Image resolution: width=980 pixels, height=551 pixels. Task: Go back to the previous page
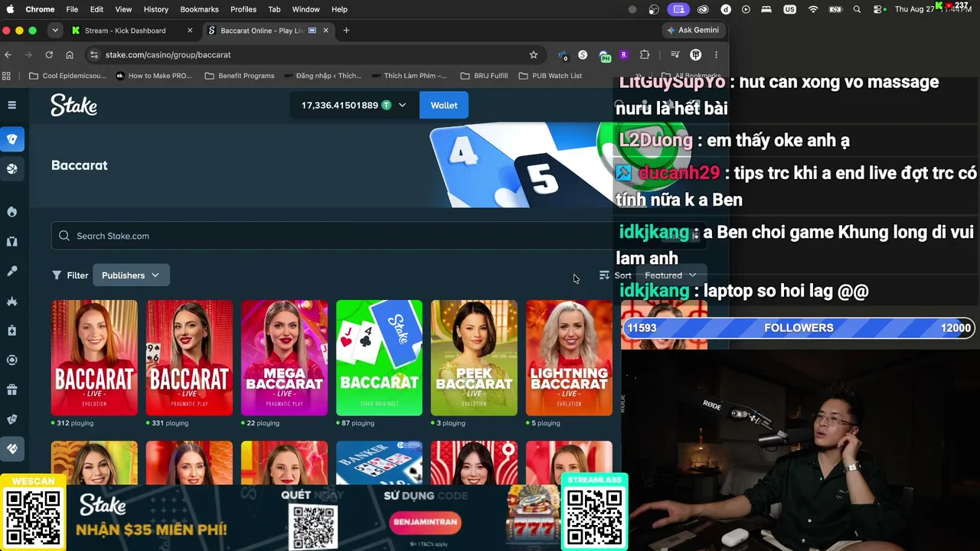tap(8, 55)
